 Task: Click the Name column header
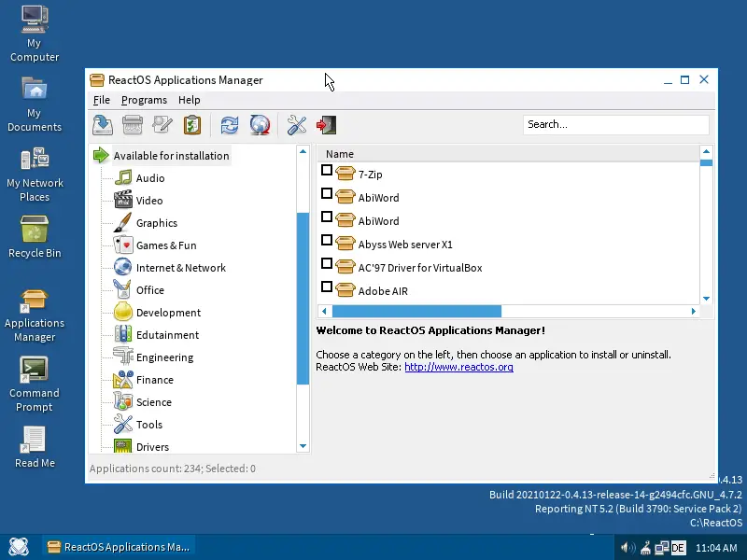point(508,154)
